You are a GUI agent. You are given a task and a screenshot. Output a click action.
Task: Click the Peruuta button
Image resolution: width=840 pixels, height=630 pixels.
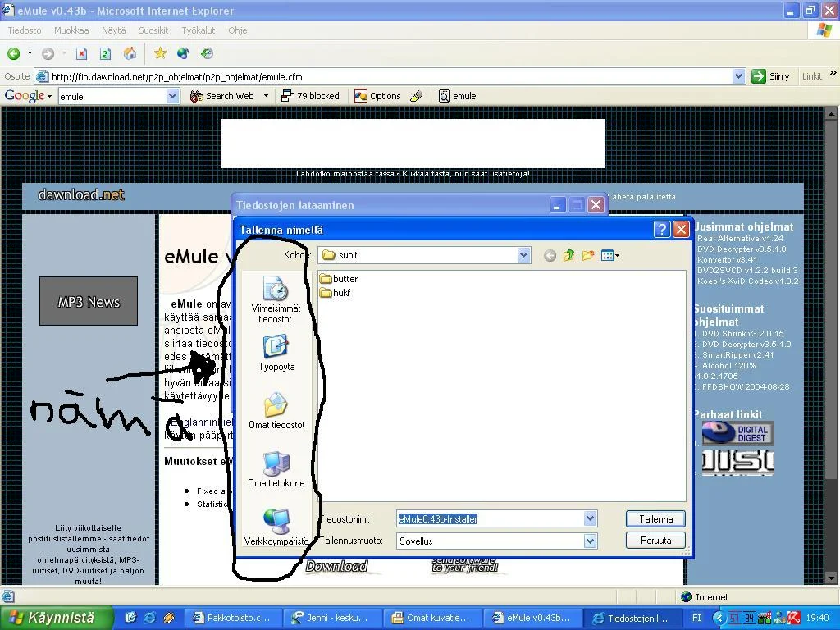[x=655, y=541]
